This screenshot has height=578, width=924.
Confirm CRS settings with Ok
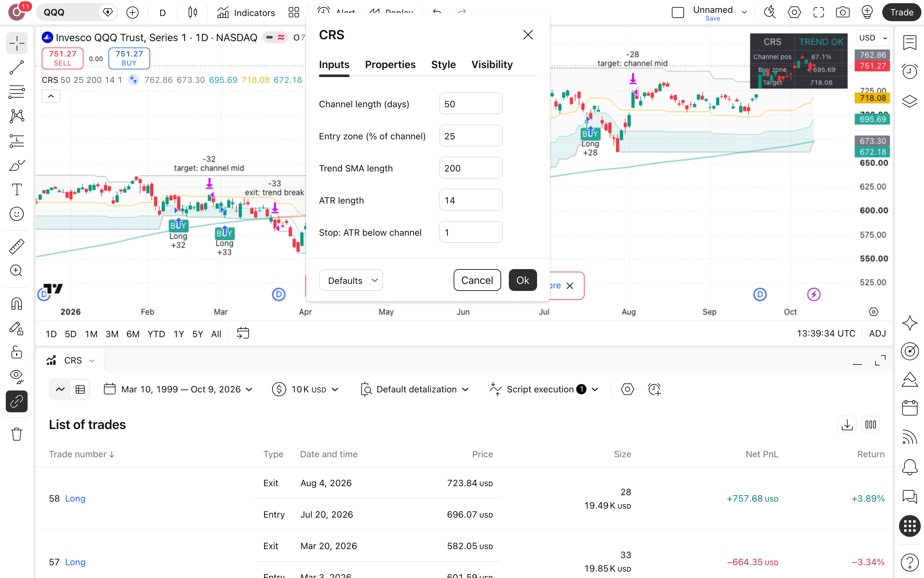pos(522,280)
